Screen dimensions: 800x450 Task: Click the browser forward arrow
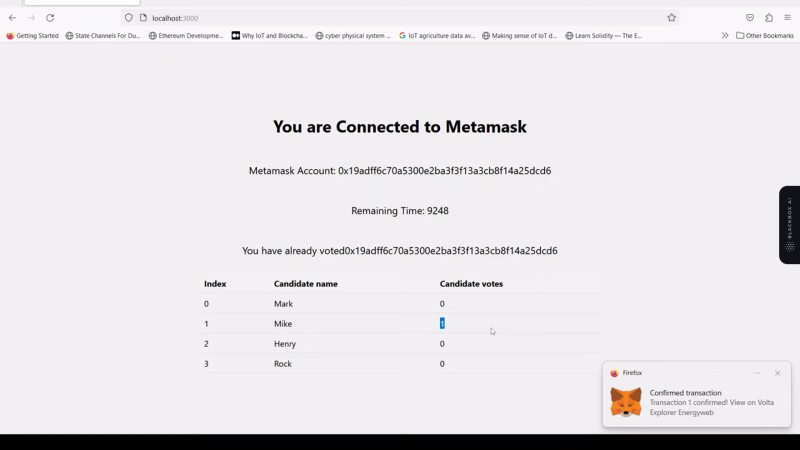click(31, 18)
